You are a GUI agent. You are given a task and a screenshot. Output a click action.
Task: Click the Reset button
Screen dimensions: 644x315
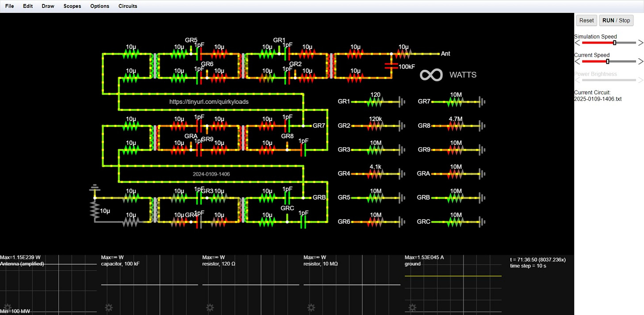pos(586,20)
